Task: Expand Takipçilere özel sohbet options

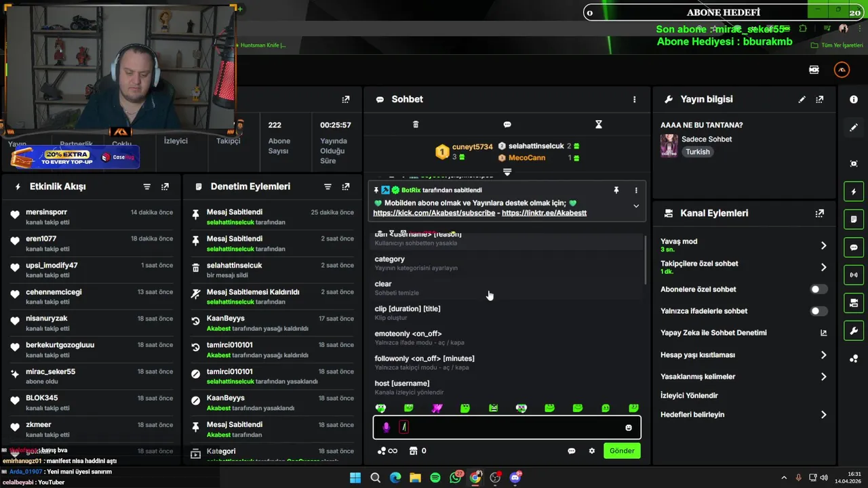Action: coord(823,267)
